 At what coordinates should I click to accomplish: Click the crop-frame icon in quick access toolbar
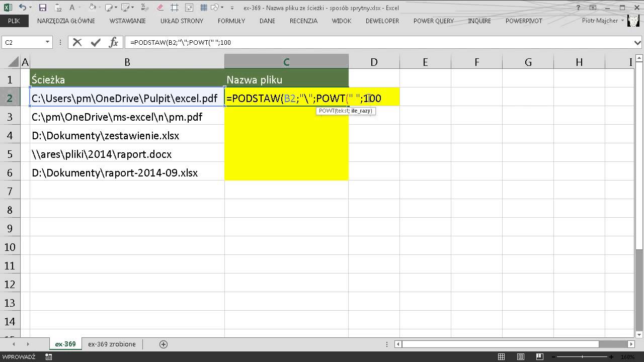[x=175, y=8]
